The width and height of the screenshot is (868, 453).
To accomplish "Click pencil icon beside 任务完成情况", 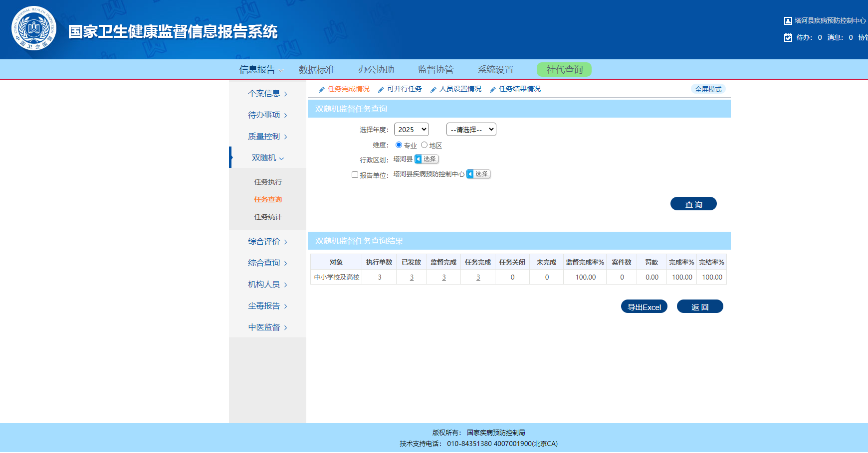I will [x=322, y=90].
